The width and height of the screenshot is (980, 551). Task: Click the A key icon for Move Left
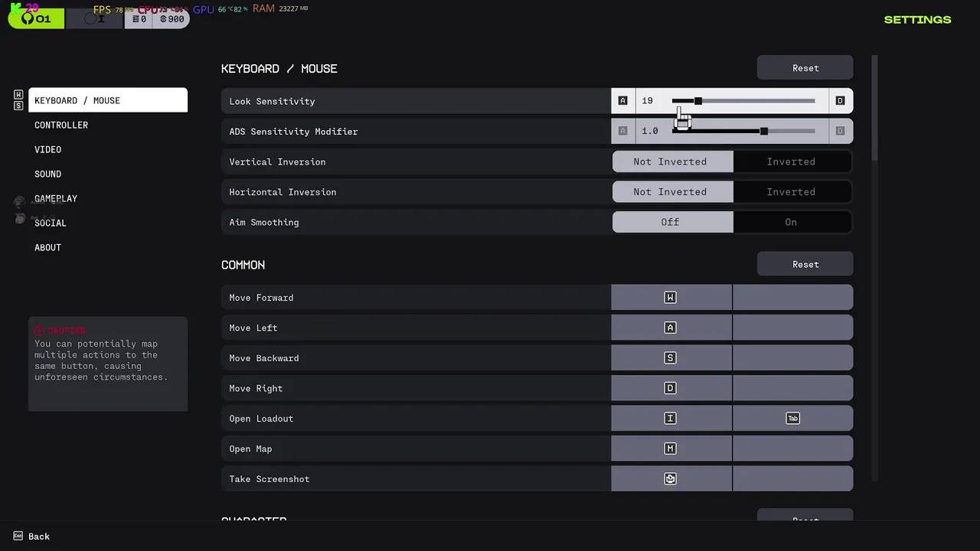(670, 328)
